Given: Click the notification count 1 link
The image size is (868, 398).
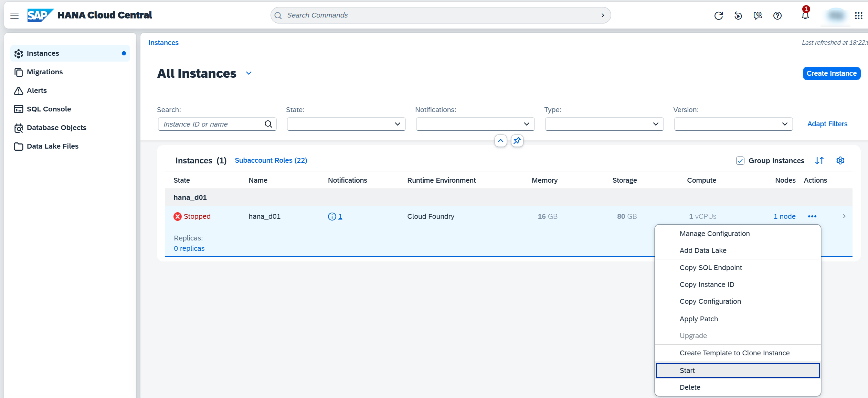Looking at the screenshot, I should (x=340, y=216).
